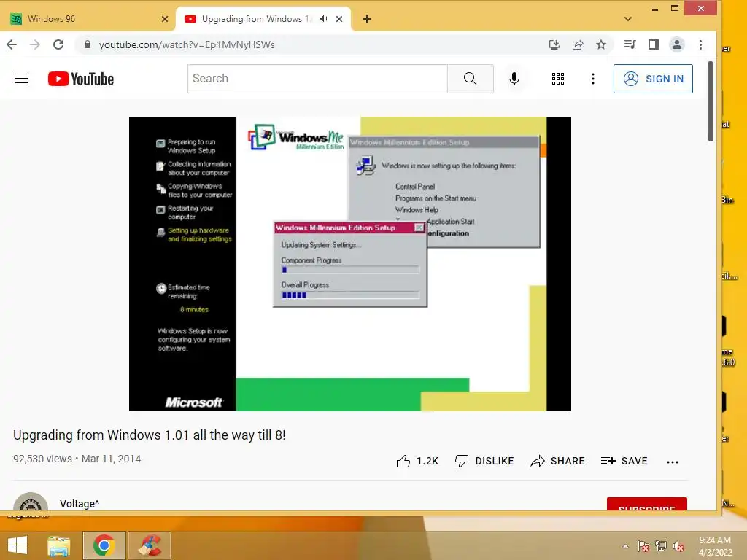The width and height of the screenshot is (747, 560).
Task: Open the taskbar clock and date
Action: (715, 546)
